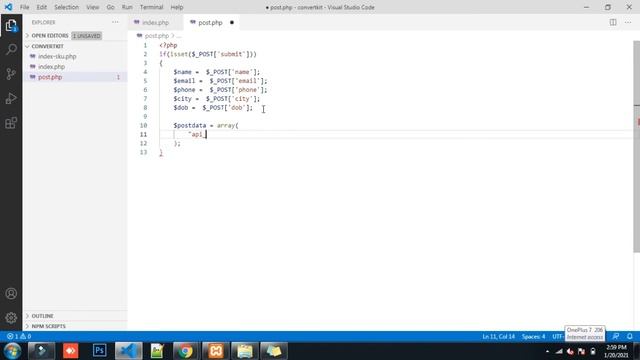Open the Search view in activity bar
This screenshot has width=640, height=360.
(11, 49)
